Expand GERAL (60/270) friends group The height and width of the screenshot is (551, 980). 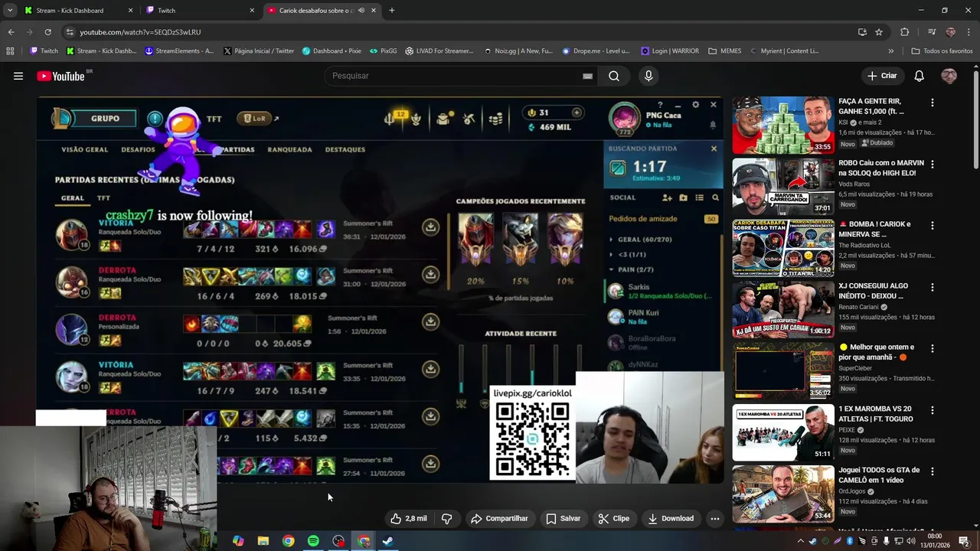coord(640,240)
